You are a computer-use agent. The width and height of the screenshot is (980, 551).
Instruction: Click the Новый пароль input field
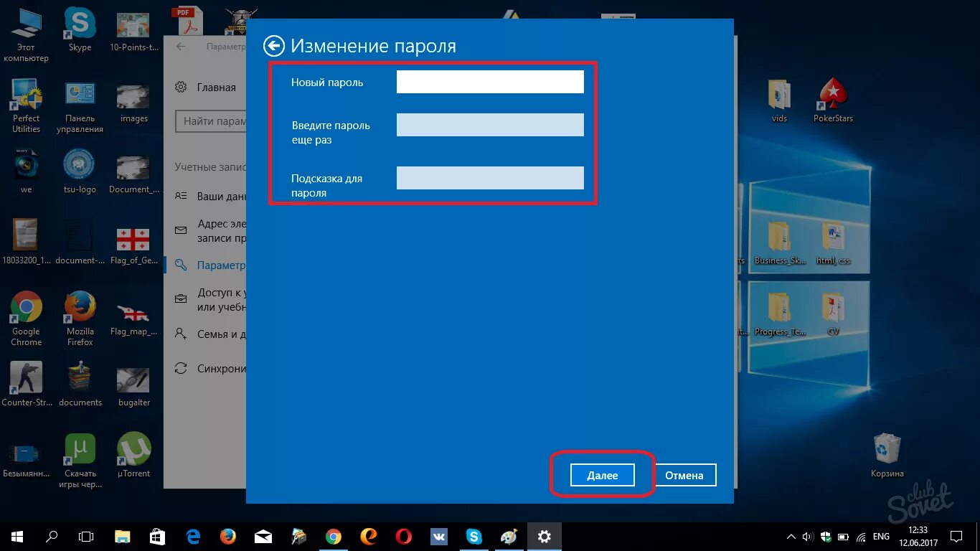pos(490,82)
